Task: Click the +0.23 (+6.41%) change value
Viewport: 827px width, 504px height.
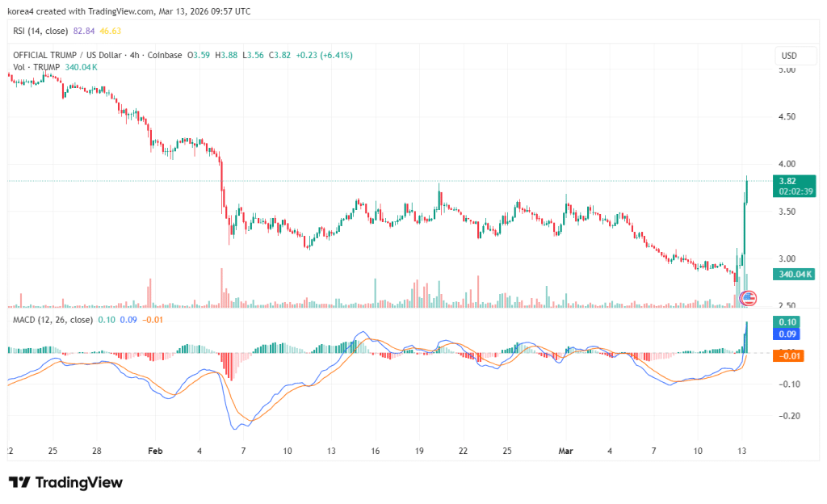Action: pos(325,55)
